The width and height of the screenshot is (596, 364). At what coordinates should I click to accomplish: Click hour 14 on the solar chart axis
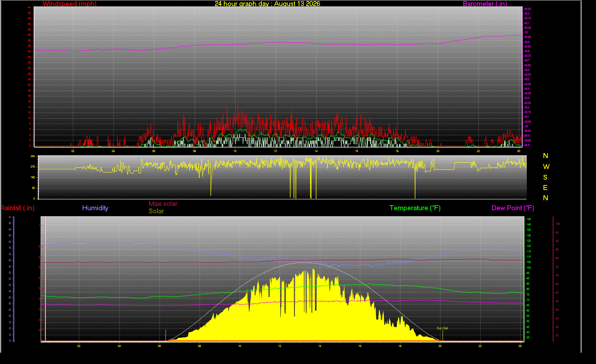(320, 346)
